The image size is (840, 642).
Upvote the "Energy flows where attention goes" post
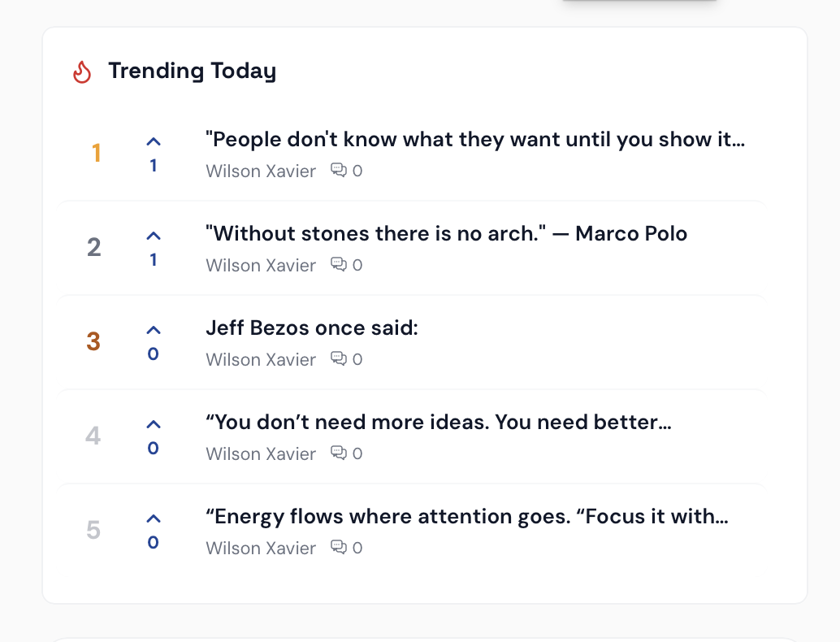tap(154, 519)
